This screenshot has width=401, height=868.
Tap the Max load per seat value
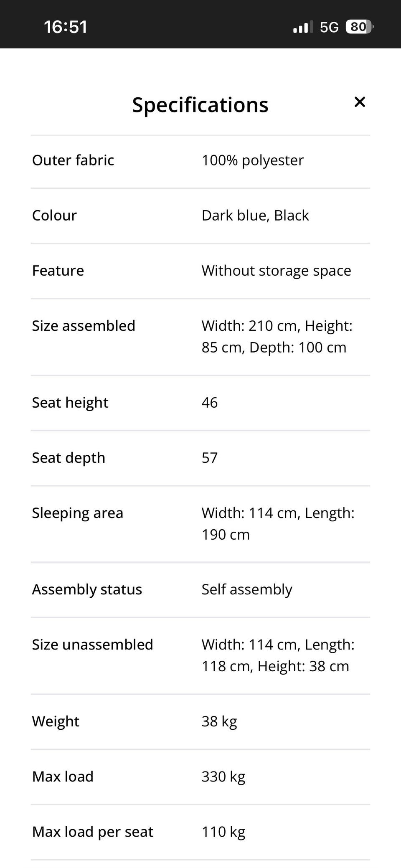point(223,832)
